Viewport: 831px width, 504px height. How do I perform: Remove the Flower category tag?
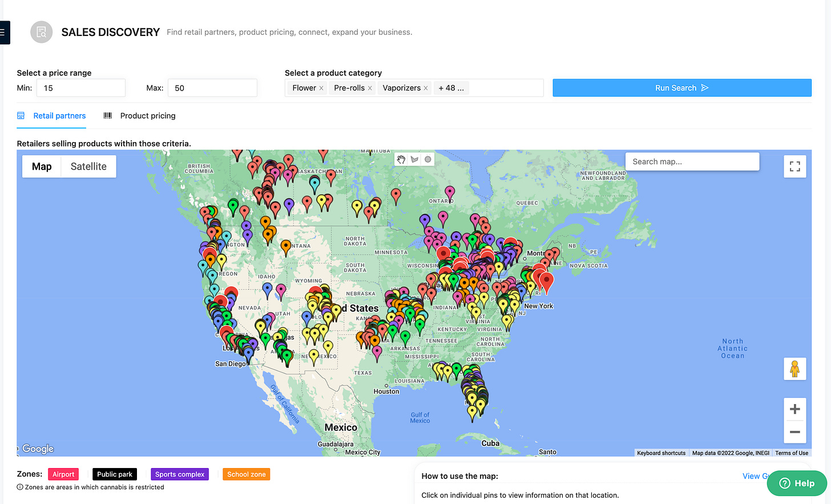coord(321,88)
